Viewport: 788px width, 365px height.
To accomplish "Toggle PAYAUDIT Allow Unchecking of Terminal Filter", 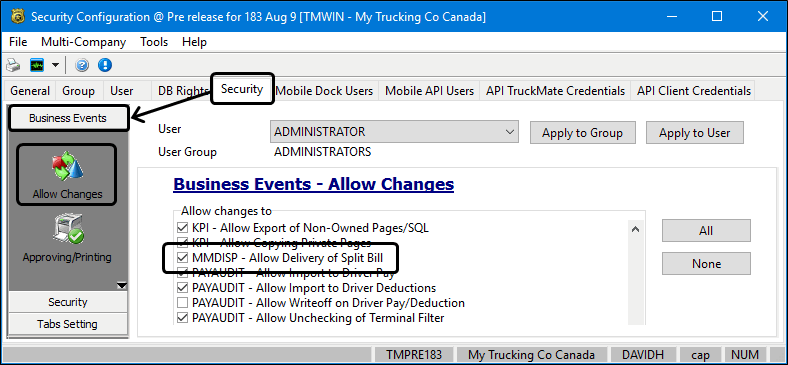I will 182,318.
